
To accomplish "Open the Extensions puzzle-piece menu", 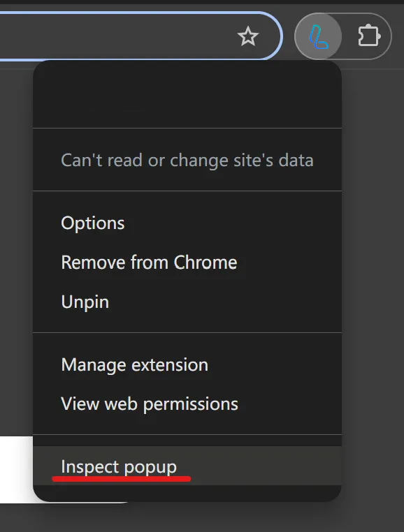I will coord(369,36).
